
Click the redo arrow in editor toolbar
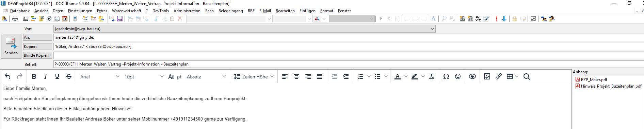[20, 77]
